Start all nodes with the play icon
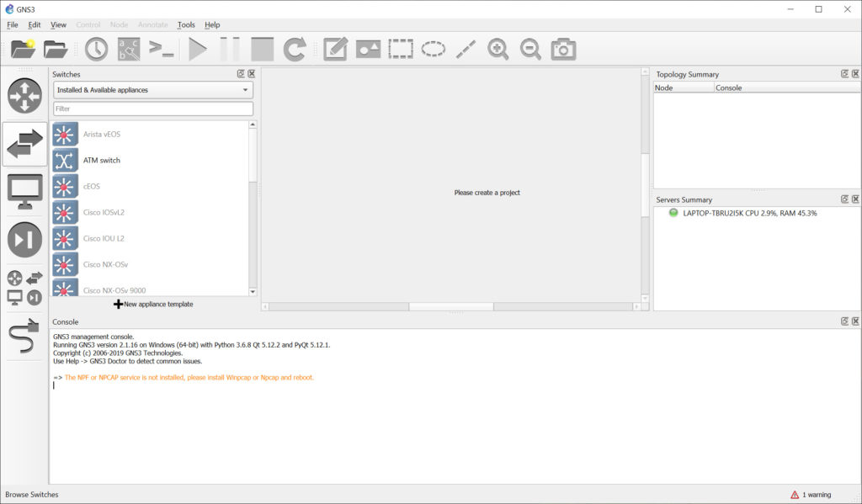This screenshot has width=862, height=504. (x=197, y=50)
